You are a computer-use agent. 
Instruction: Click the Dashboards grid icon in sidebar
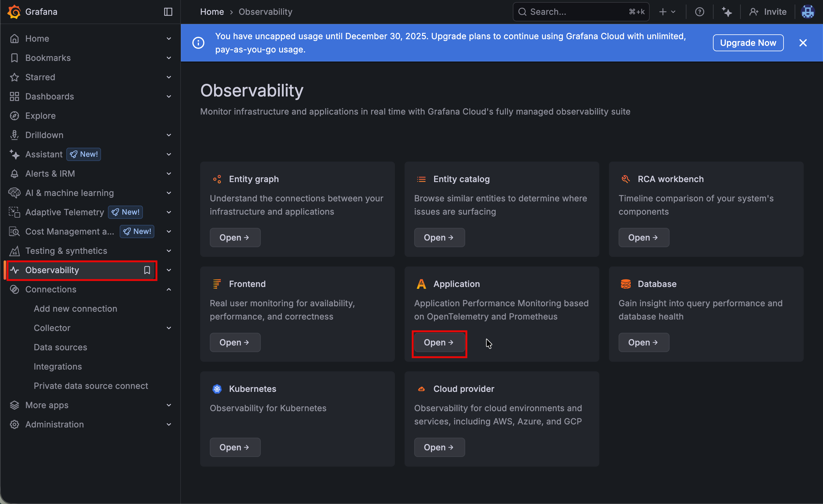click(14, 96)
